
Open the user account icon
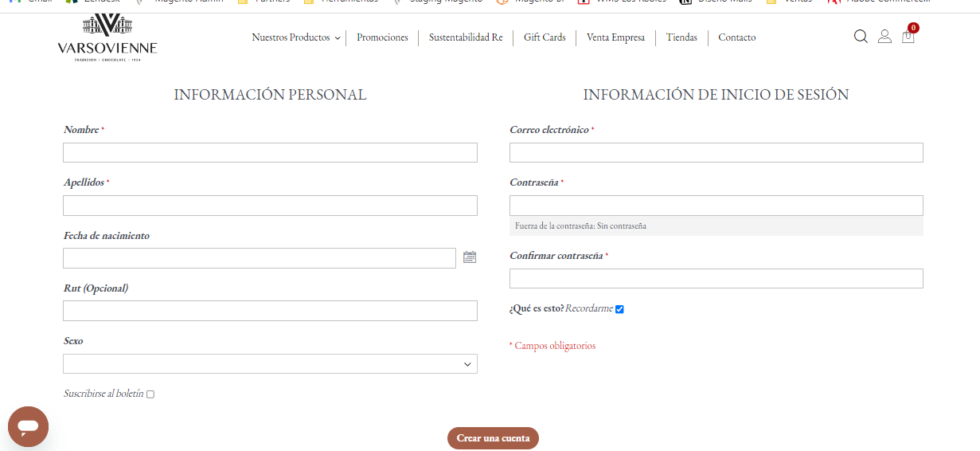(884, 37)
